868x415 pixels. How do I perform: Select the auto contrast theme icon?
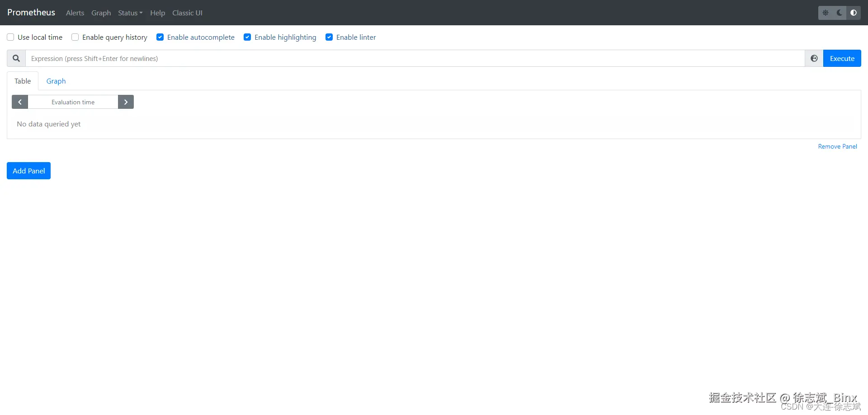click(854, 13)
